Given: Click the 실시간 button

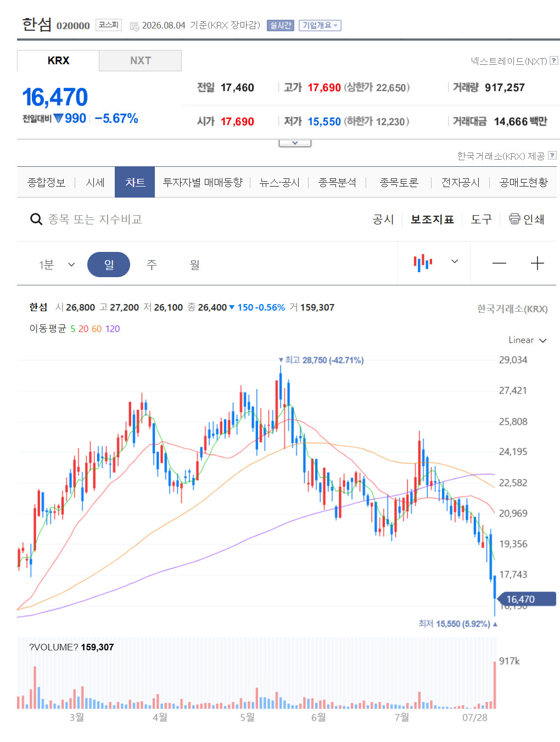Looking at the screenshot, I should [281, 25].
